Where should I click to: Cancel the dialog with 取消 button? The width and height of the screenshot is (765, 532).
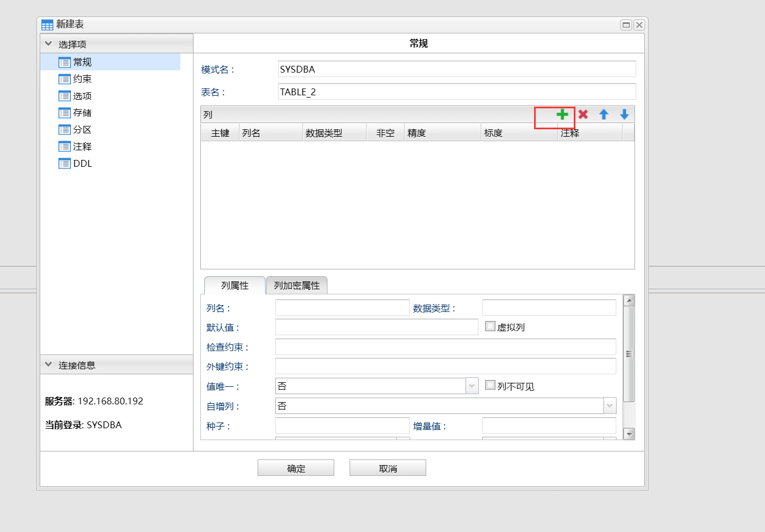(x=387, y=467)
